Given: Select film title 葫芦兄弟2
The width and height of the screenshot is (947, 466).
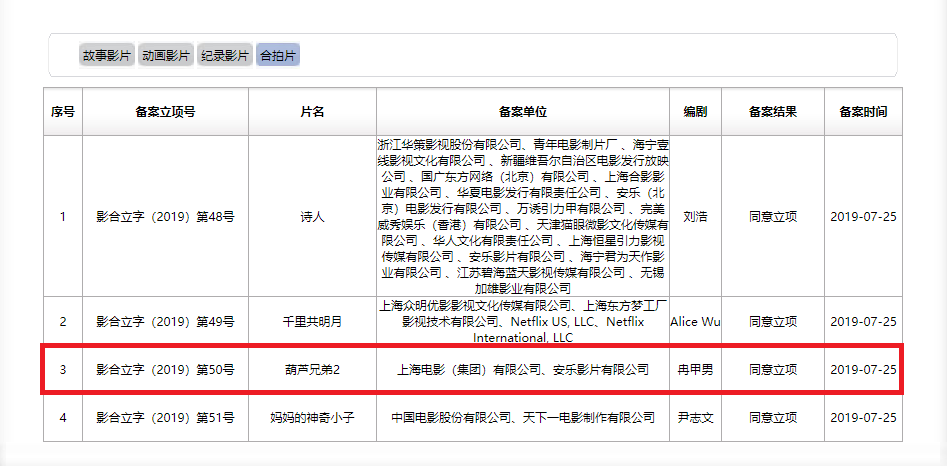Looking at the screenshot, I should [x=312, y=369].
